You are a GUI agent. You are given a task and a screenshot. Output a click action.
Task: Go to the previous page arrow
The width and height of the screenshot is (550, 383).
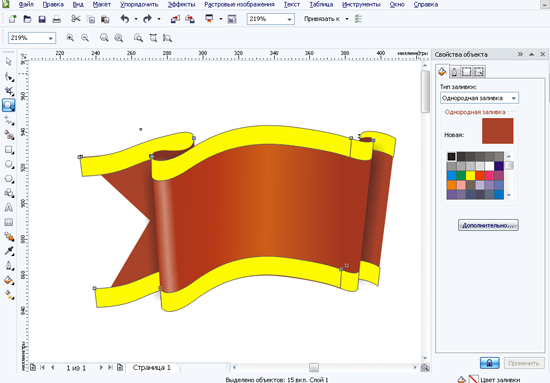[53, 367]
